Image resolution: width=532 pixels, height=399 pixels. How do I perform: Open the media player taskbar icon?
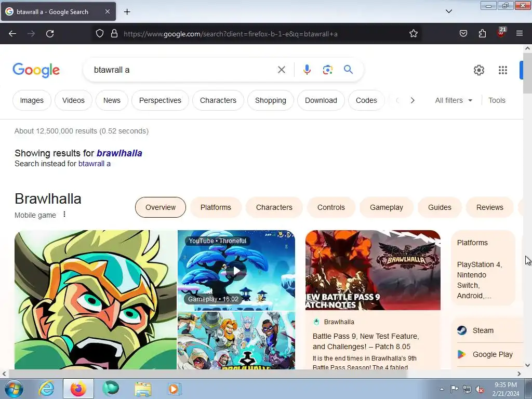coord(175,389)
